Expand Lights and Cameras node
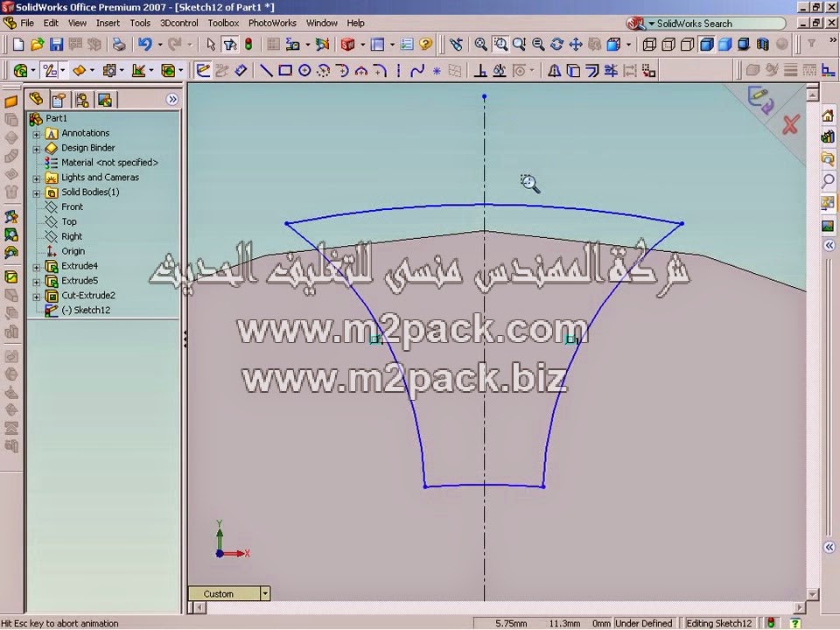 [37, 178]
